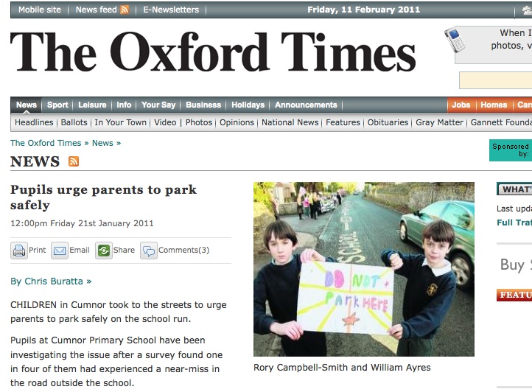Click the article photo of two pupils

pos(364,269)
